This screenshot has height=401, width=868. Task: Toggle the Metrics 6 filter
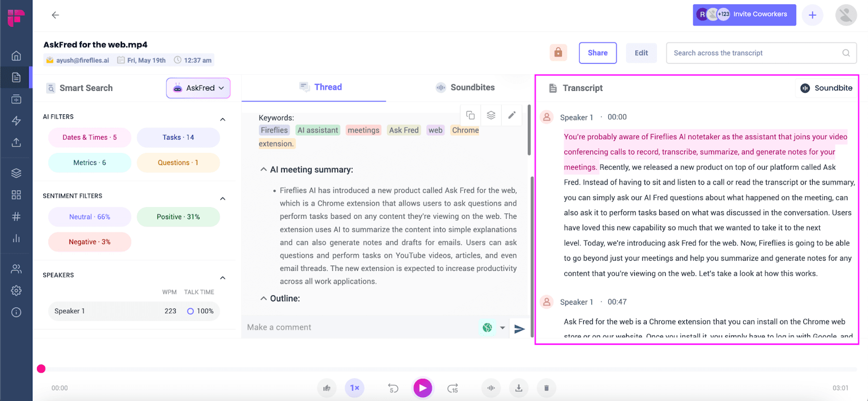90,163
